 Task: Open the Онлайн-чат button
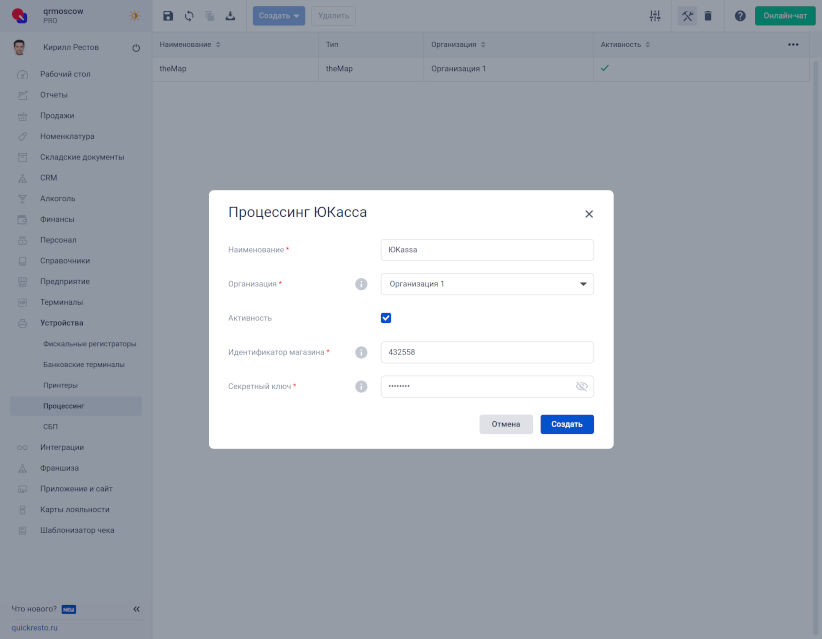click(x=785, y=16)
